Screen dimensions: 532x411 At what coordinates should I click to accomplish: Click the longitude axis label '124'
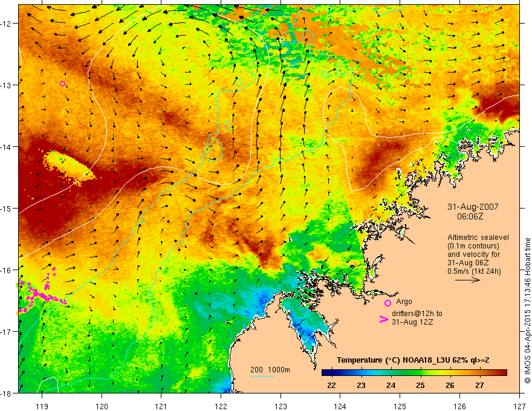340,406
